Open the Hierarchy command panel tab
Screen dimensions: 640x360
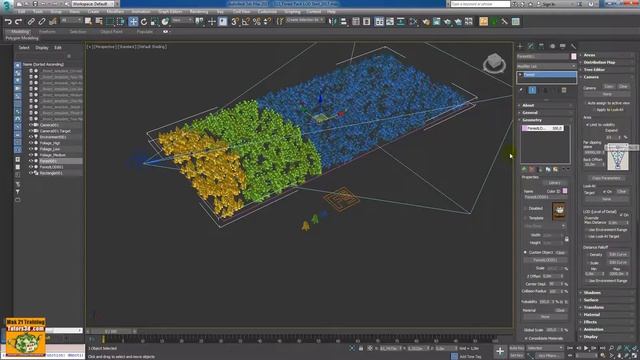coord(541,46)
